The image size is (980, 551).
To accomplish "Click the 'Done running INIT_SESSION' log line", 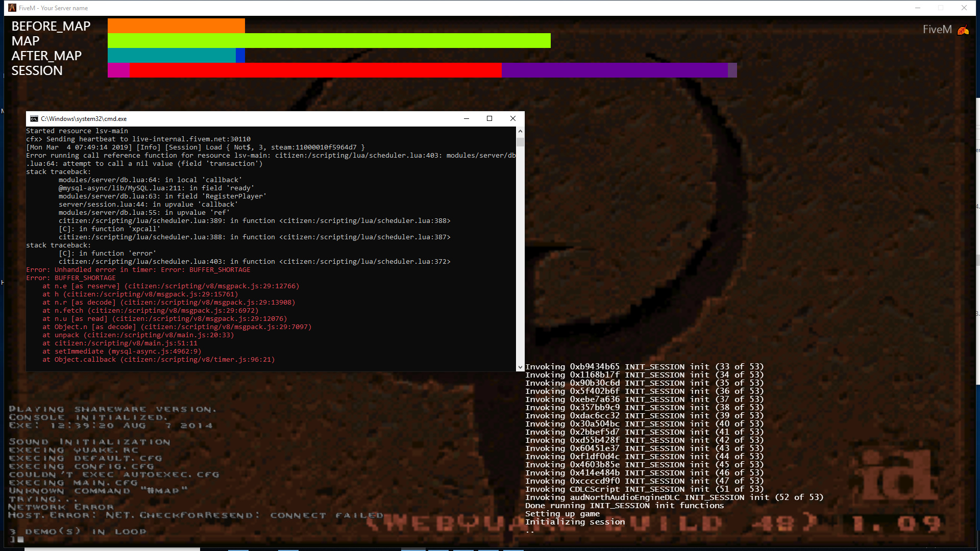I will pos(624,506).
